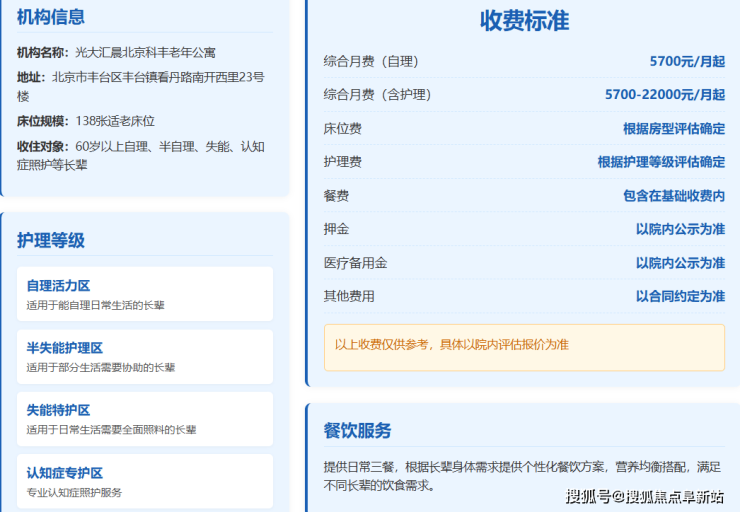Click the 以院内公示为准 value beside 押金
Viewport: 740px width, 512px height.
click(681, 229)
